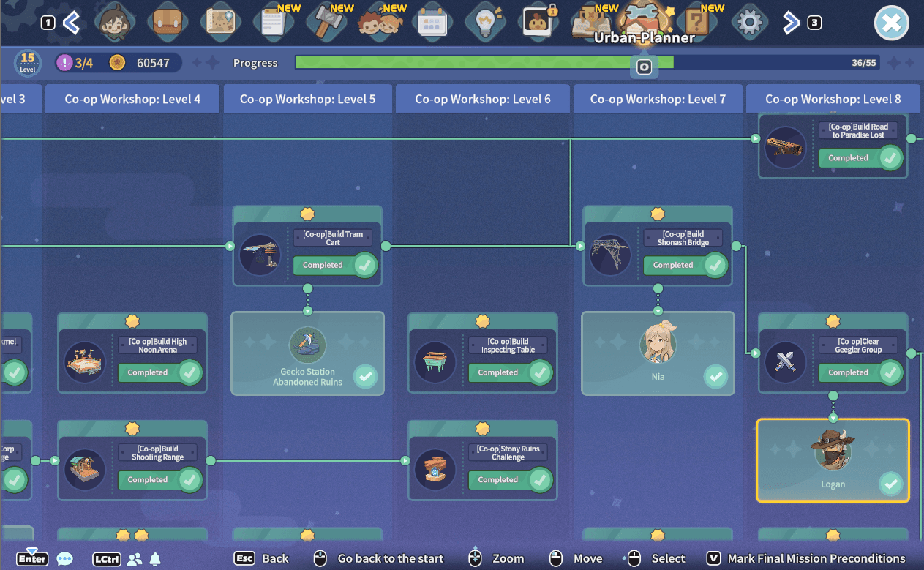The width and height of the screenshot is (924, 570).
Task: Click the progress bar marker at 36/55
Action: click(x=644, y=67)
